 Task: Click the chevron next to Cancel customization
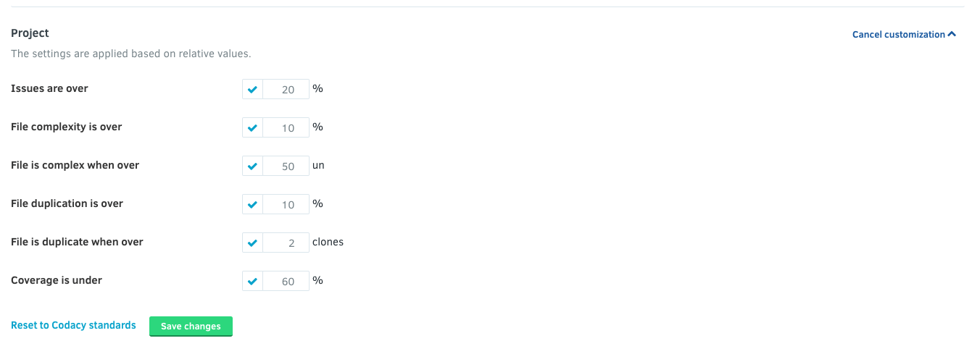pos(952,34)
